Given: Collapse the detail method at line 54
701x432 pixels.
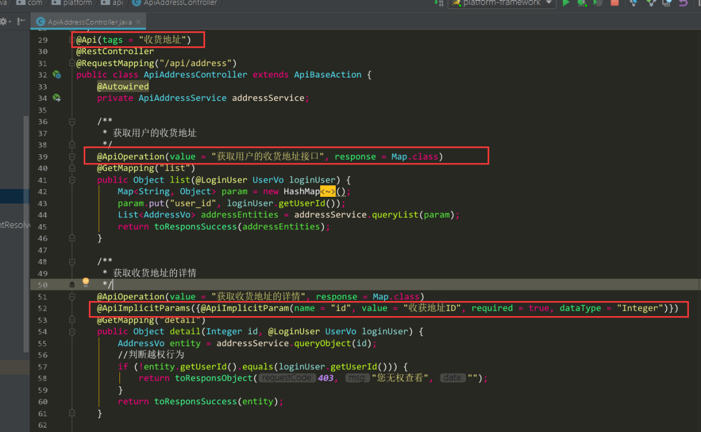Looking at the screenshot, I should click(72, 331).
